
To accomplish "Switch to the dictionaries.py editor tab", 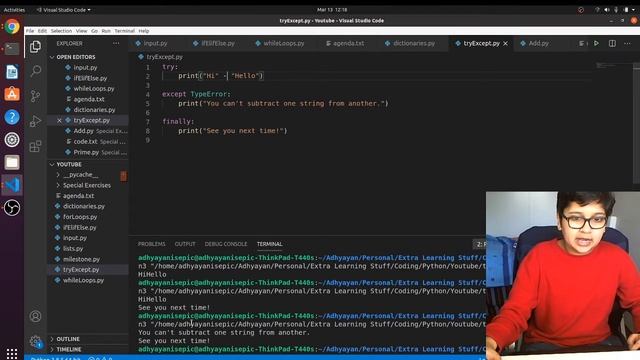I will coord(414,43).
